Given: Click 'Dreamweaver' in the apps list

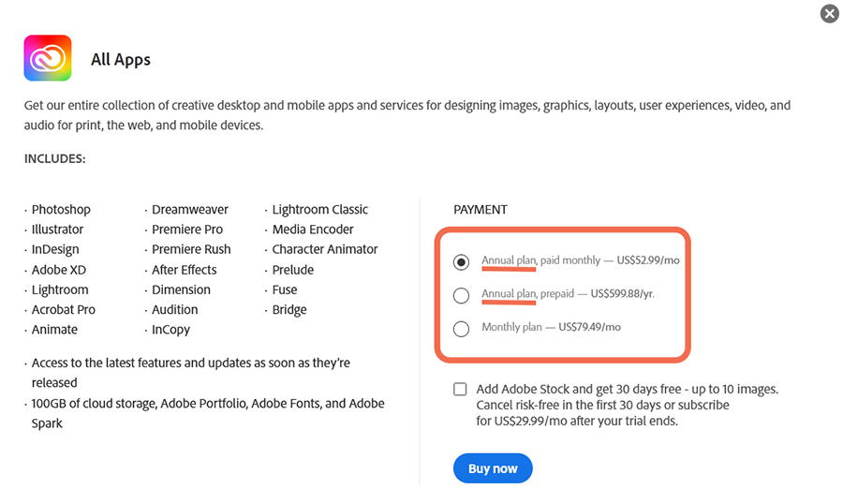Looking at the screenshot, I should (x=190, y=209).
